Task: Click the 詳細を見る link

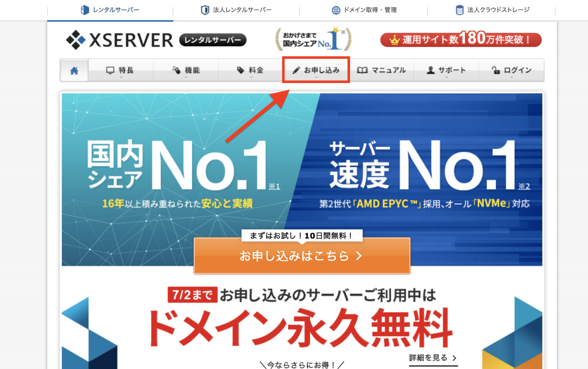Action: tap(433, 358)
